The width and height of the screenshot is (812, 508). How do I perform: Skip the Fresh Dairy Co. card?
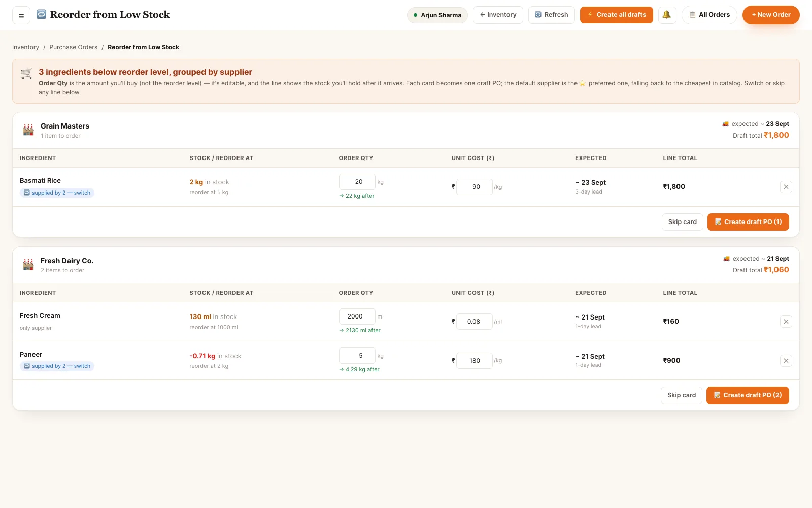tap(682, 395)
